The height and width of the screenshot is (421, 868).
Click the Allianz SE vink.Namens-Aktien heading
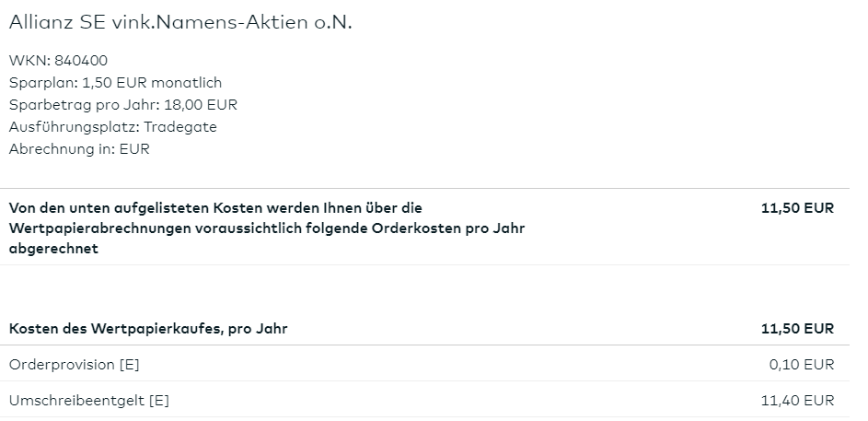180,22
